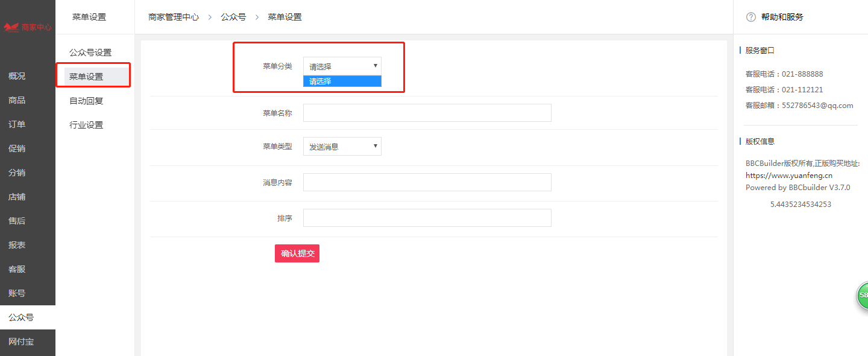Screen dimensions: 868x356
Task: Go to 订单 in the sidebar
Action: point(17,124)
